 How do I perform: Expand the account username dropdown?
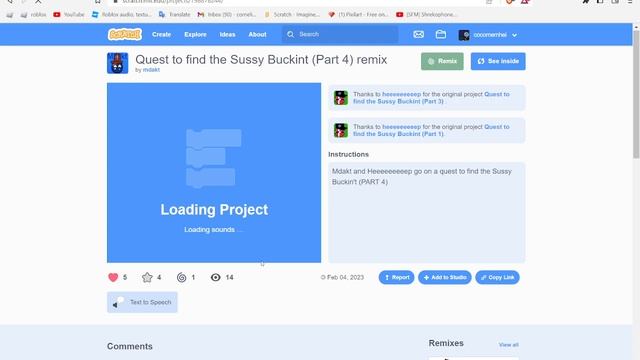pyautogui.click(x=514, y=35)
